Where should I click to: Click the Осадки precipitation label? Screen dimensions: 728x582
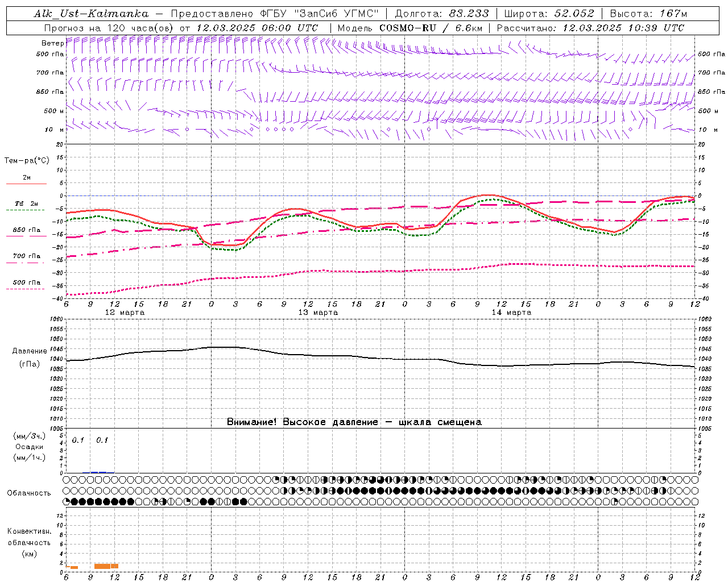tap(30, 447)
